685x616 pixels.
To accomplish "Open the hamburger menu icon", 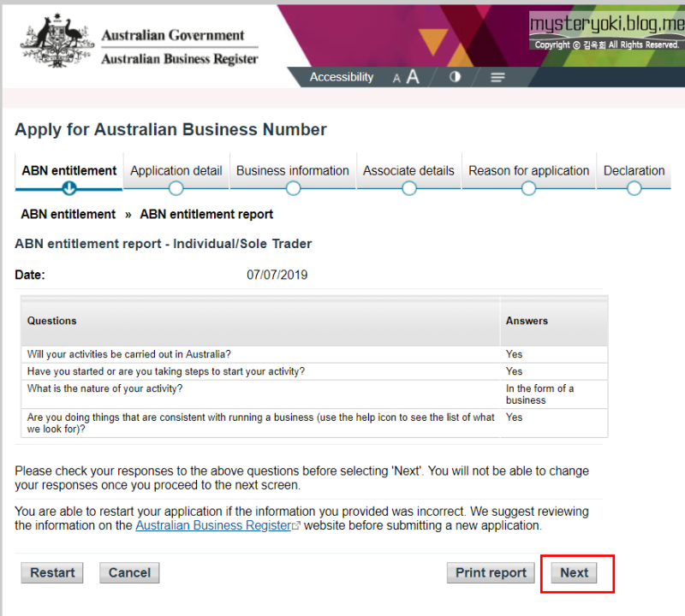I will (x=497, y=77).
